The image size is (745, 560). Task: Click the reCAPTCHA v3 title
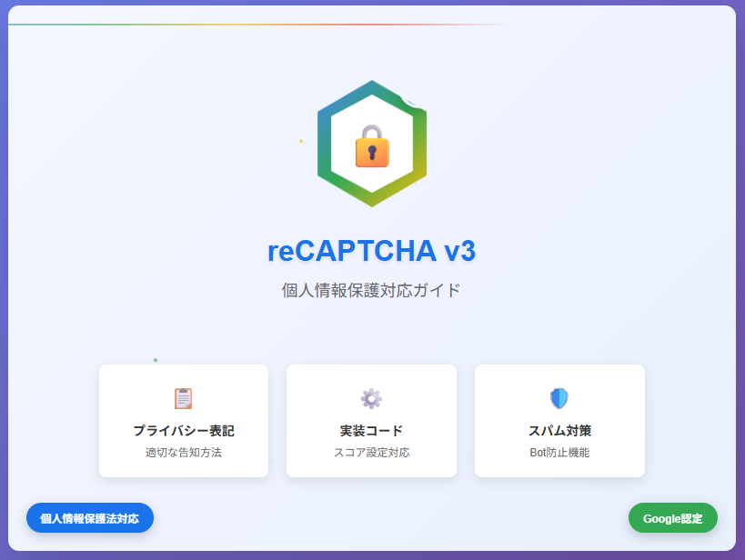click(x=371, y=251)
